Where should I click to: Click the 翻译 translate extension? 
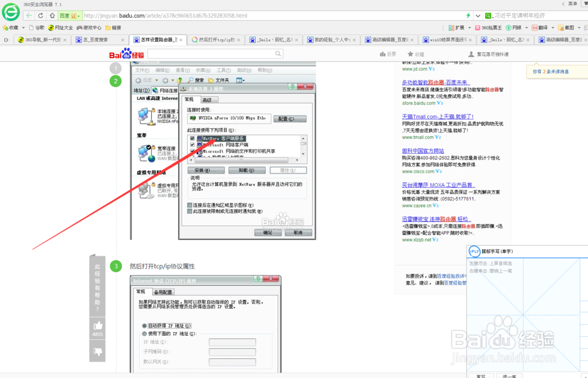click(x=540, y=28)
